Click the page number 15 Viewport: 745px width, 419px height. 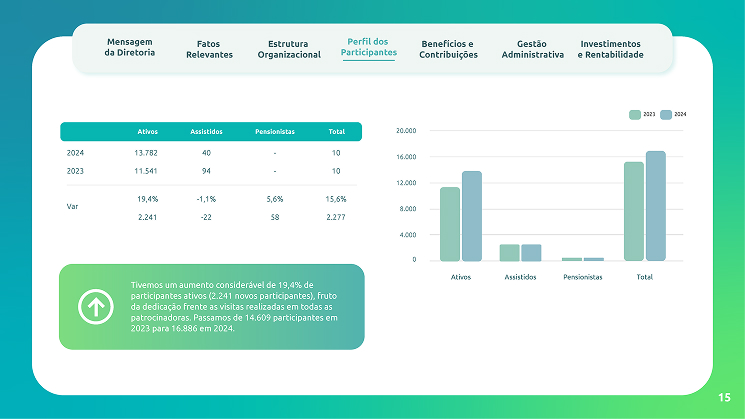[724, 398]
